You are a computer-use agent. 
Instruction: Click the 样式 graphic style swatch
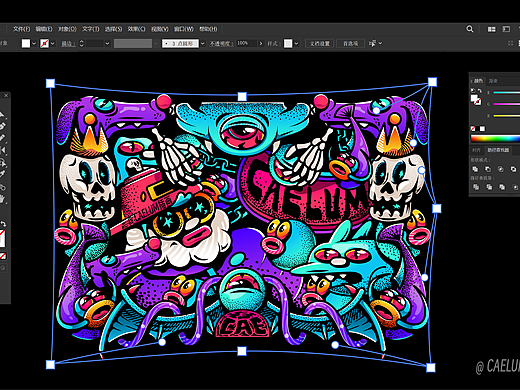(288, 43)
